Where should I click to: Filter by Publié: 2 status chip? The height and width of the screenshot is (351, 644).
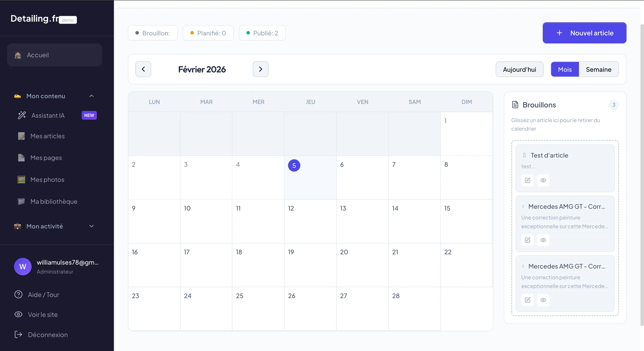(x=262, y=33)
